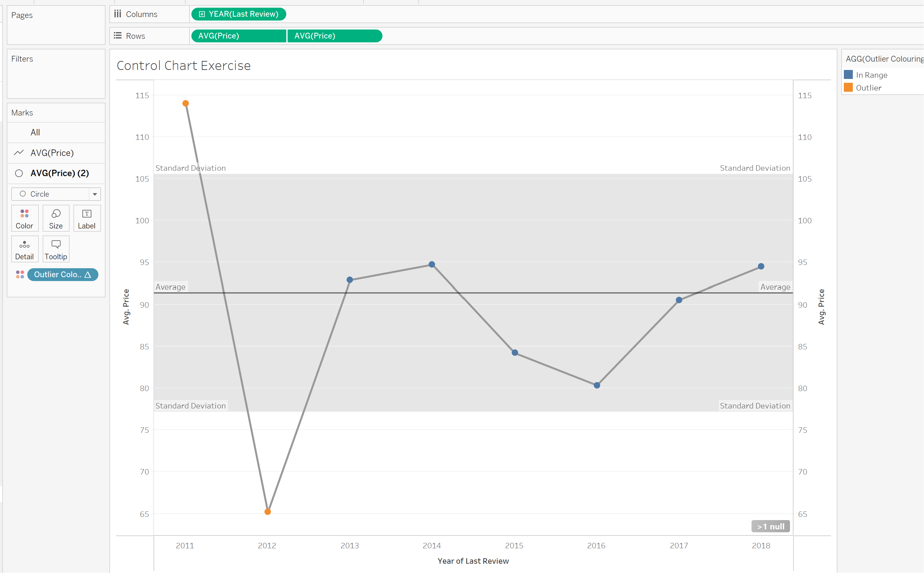Expand the YEAR(Last Review) plus icon

(202, 14)
